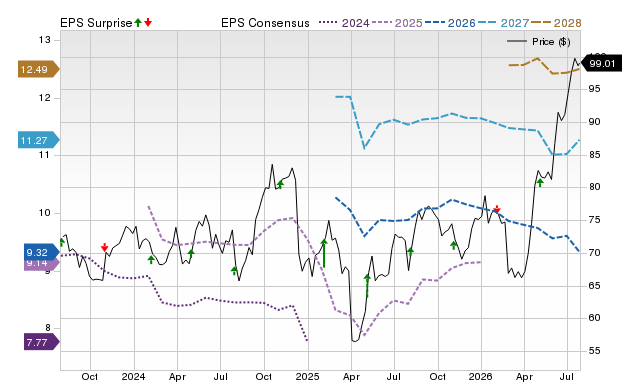The height and width of the screenshot is (382, 640).
Task: Click the 60 label on the price axis
Action: pyautogui.click(x=594, y=318)
